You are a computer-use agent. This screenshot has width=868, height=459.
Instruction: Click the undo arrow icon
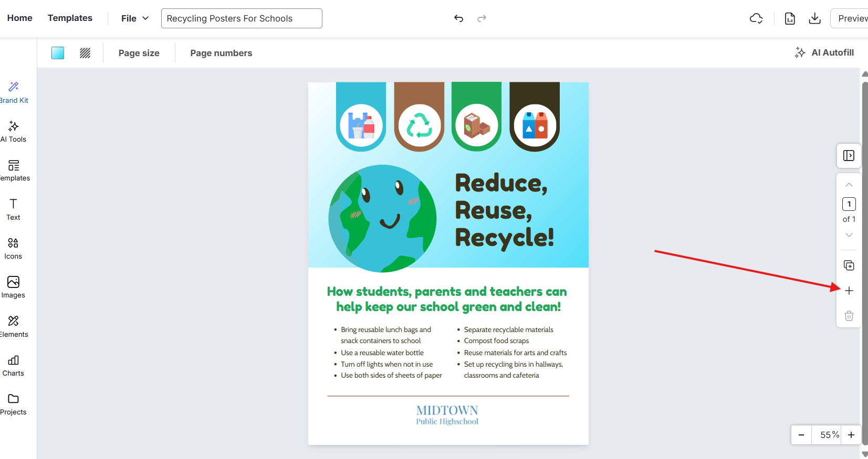coord(458,18)
